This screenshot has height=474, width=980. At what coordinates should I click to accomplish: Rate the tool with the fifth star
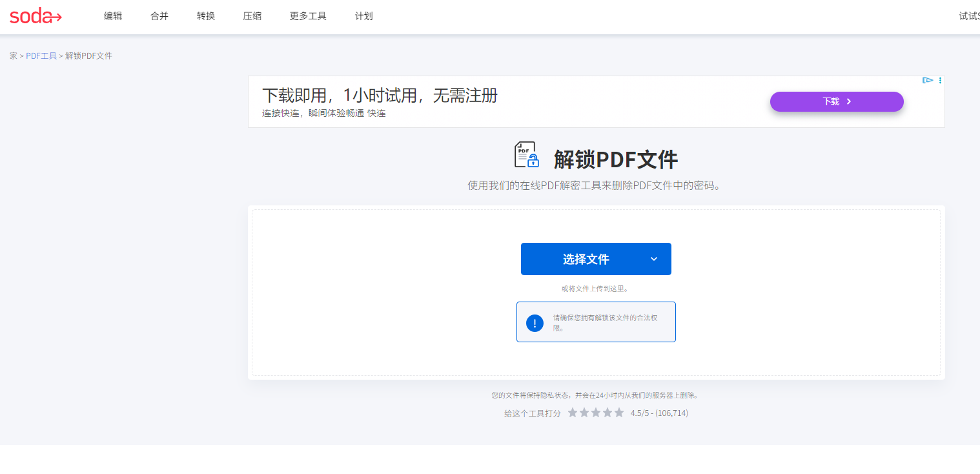pos(619,413)
